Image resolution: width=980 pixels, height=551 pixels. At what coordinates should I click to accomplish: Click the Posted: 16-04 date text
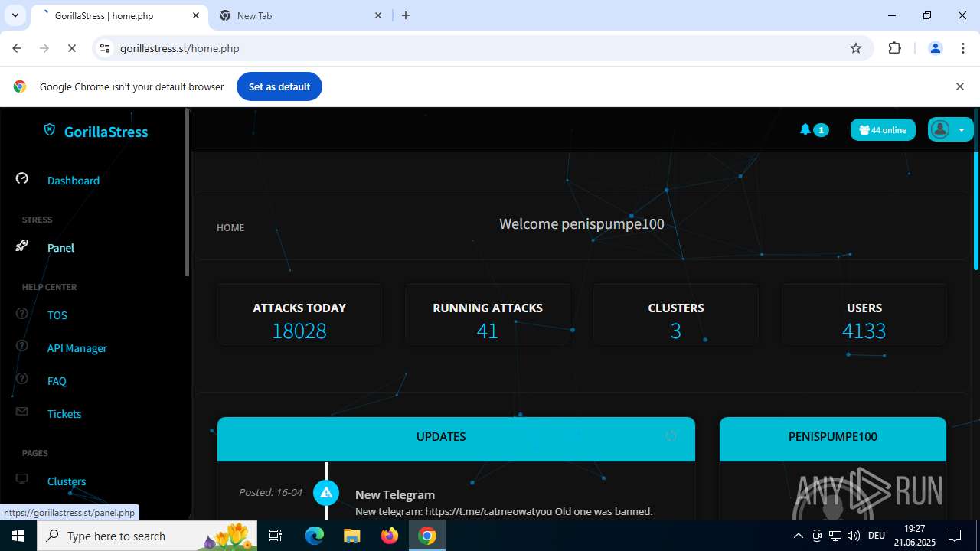[x=270, y=492]
